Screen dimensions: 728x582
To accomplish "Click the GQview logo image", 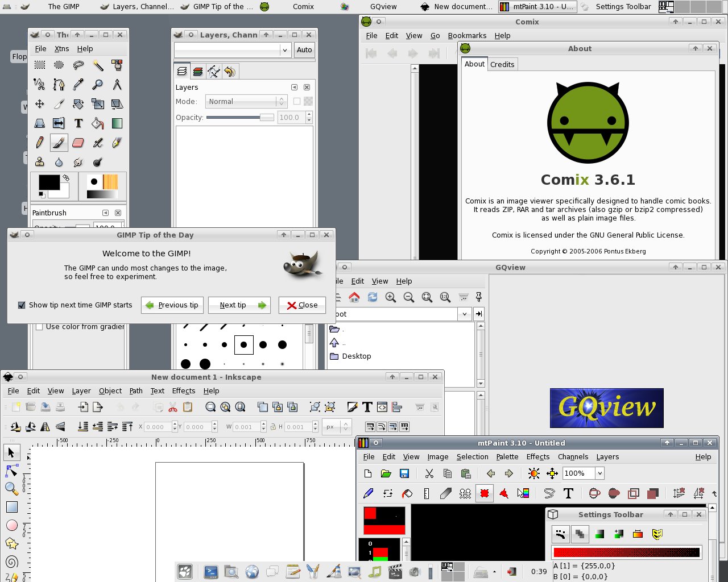I will point(606,408).
